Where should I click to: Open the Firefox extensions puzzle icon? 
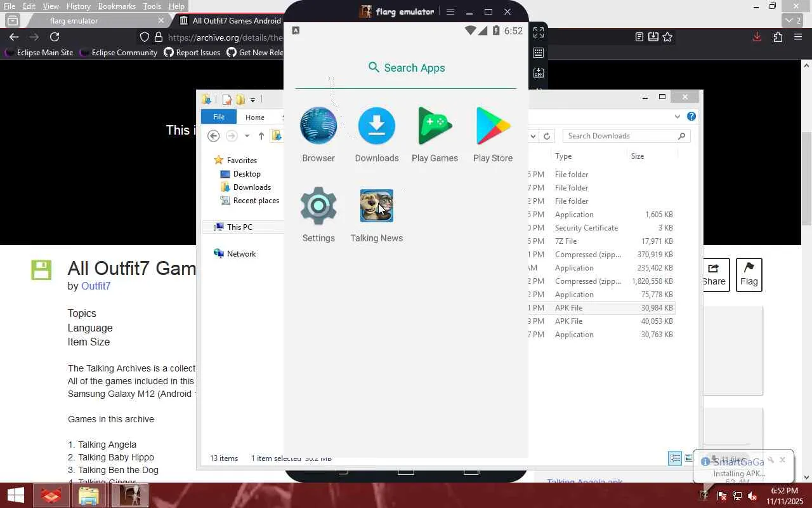point(778,37)
